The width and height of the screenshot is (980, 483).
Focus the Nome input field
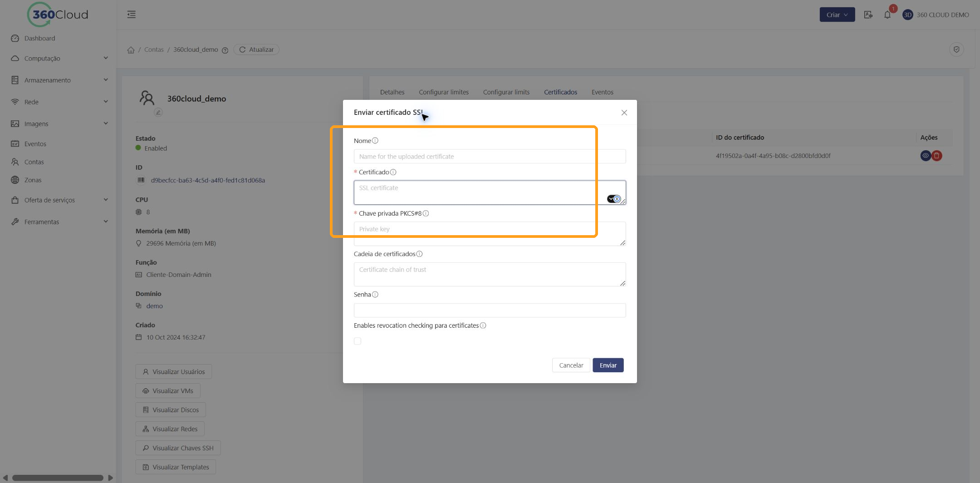(490, 156)
